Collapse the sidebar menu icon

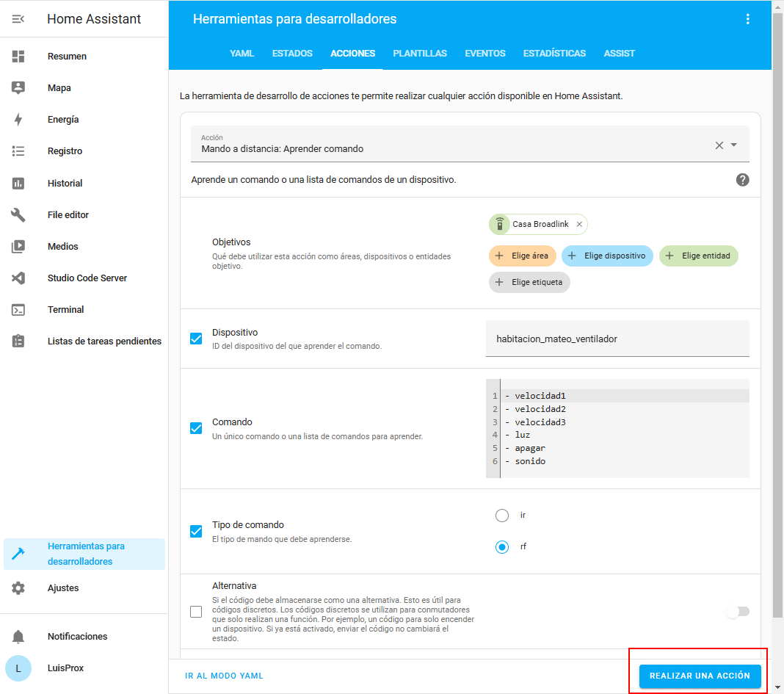(18, 19)
